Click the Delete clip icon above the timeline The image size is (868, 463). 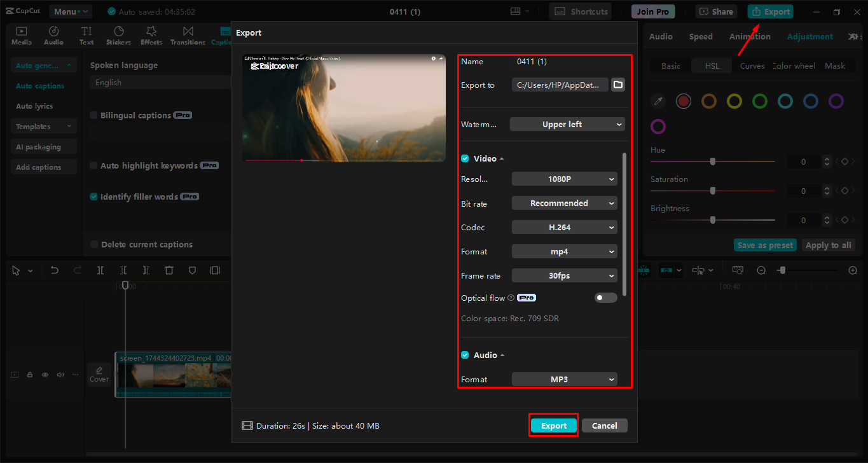169,270
